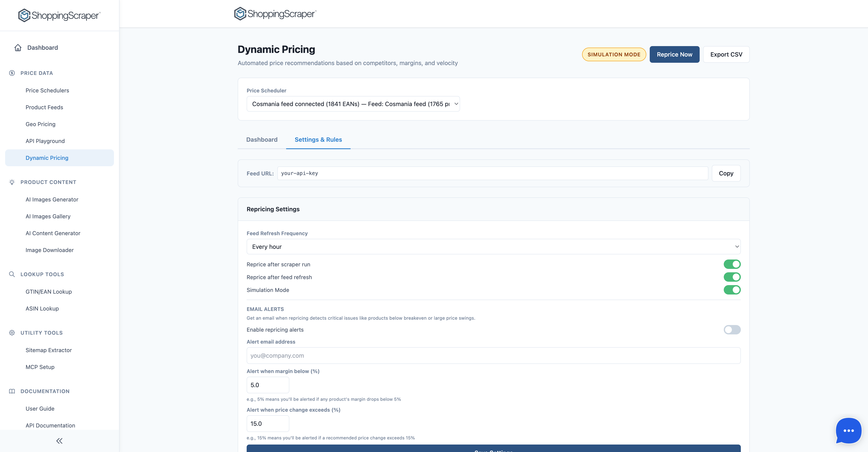868x452 pixels.
Task: Enable repricing alerts
Action: coord(732,330)
